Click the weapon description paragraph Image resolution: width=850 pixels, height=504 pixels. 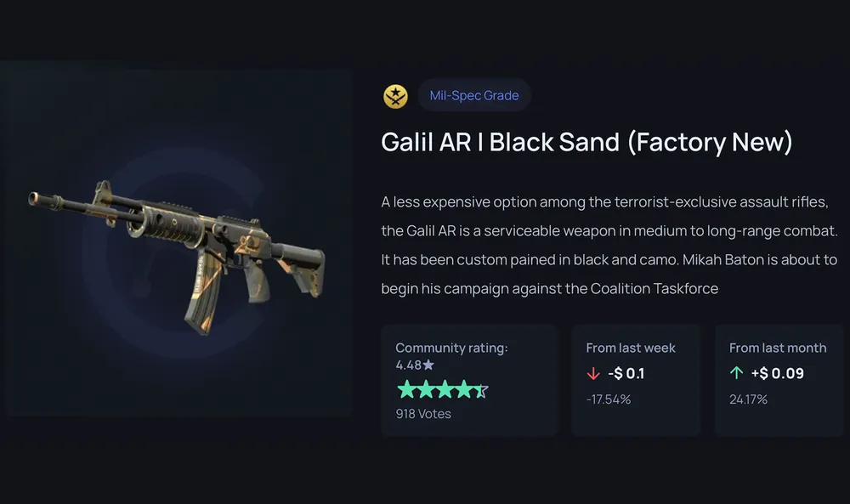point(609,245)
